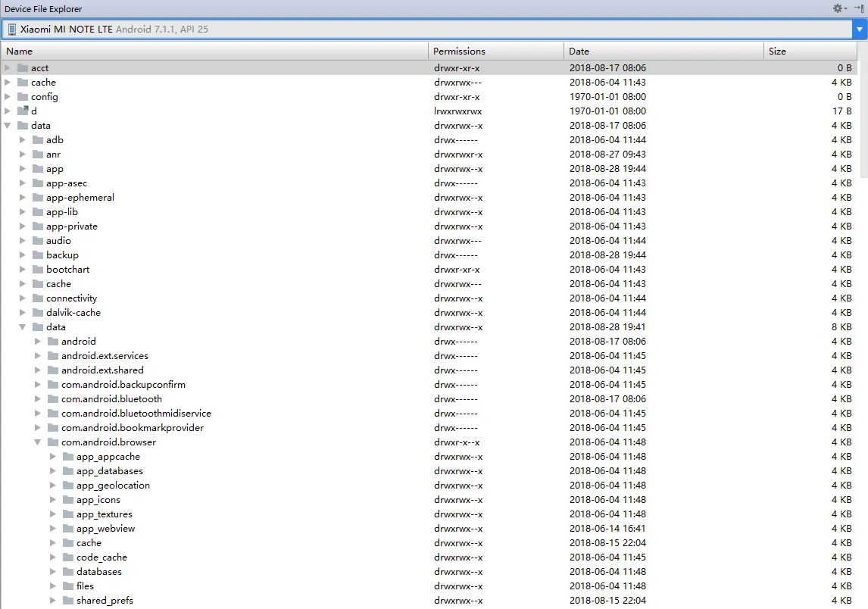Expand the shared_prefs folder
This screenshot has width=868, height=609.
point(52,600)
